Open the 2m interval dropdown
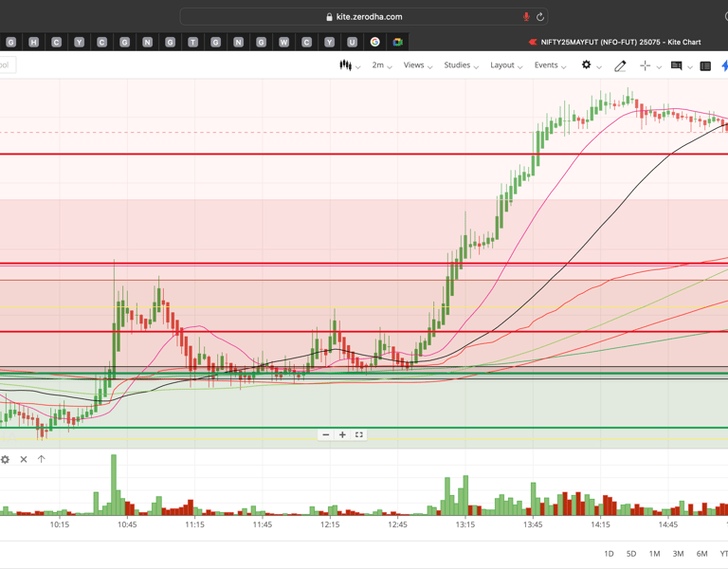The image size is (728, 569). [x=382, y=65]
